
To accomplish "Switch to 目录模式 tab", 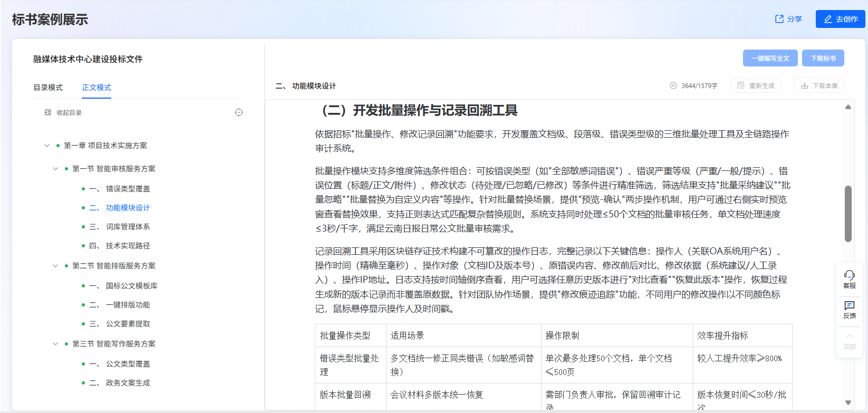I will tap(48, 88).
